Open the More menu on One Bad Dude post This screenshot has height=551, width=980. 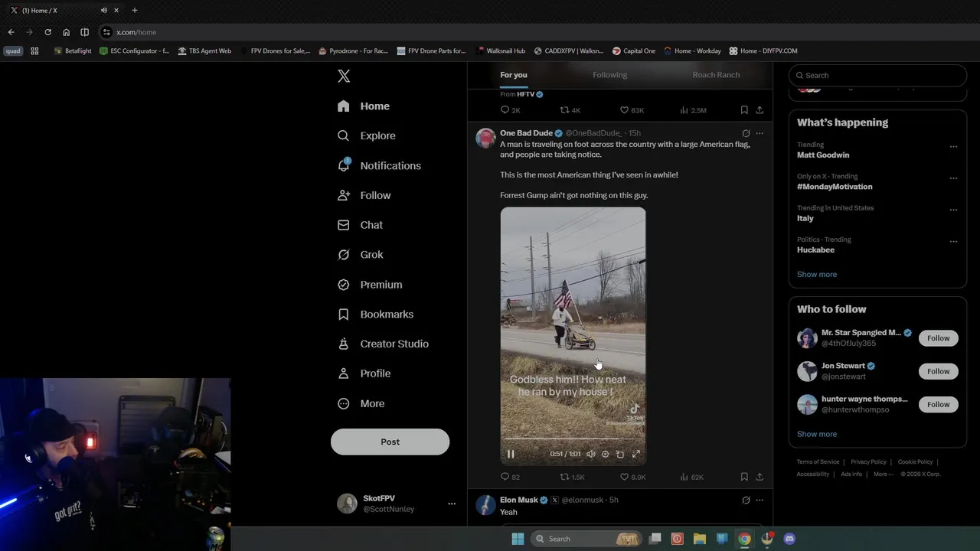pyautogui.click(x=759, y=133)
